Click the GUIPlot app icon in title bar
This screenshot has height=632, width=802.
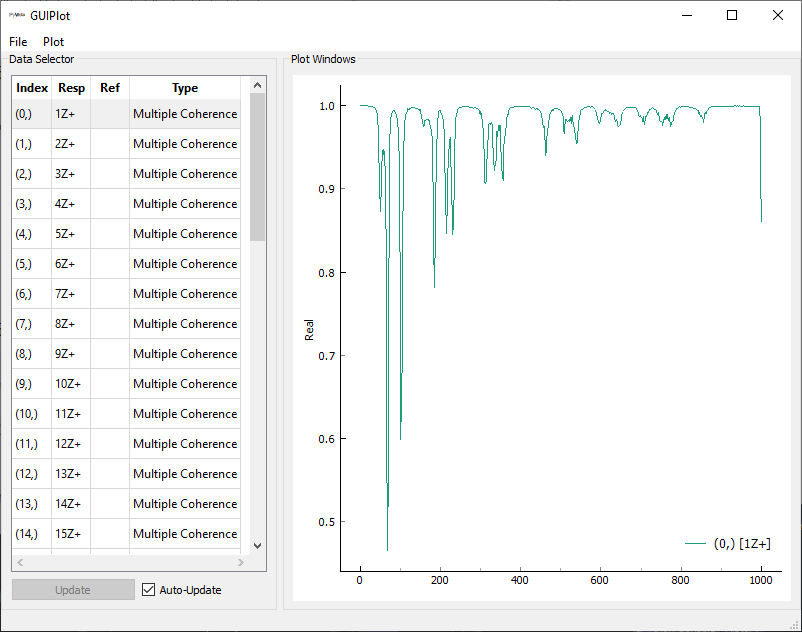click(17, 16)
